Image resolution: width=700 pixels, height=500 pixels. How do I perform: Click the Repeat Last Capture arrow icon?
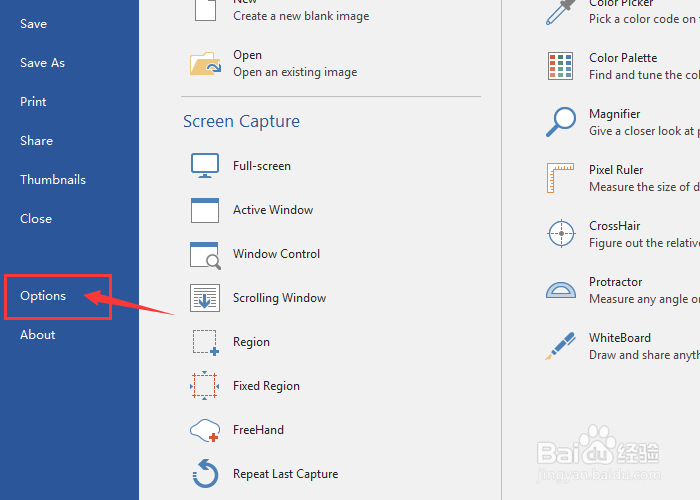(205, 473)
